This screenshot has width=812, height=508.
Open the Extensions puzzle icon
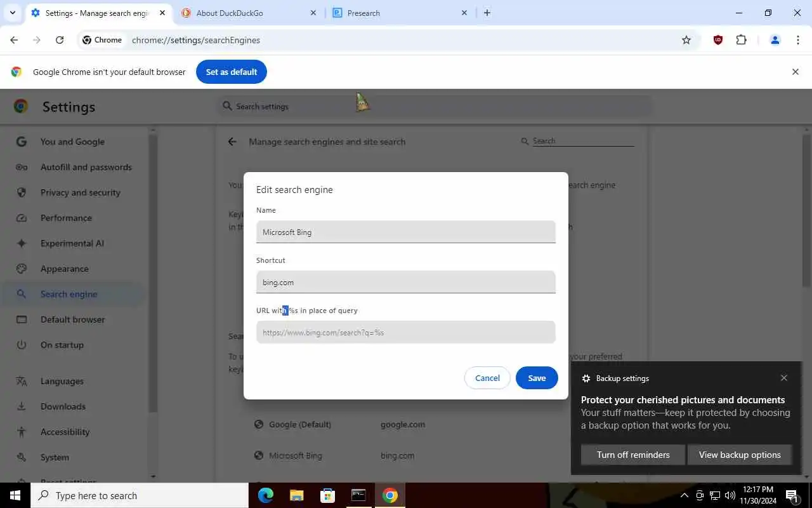click(742, 40)
